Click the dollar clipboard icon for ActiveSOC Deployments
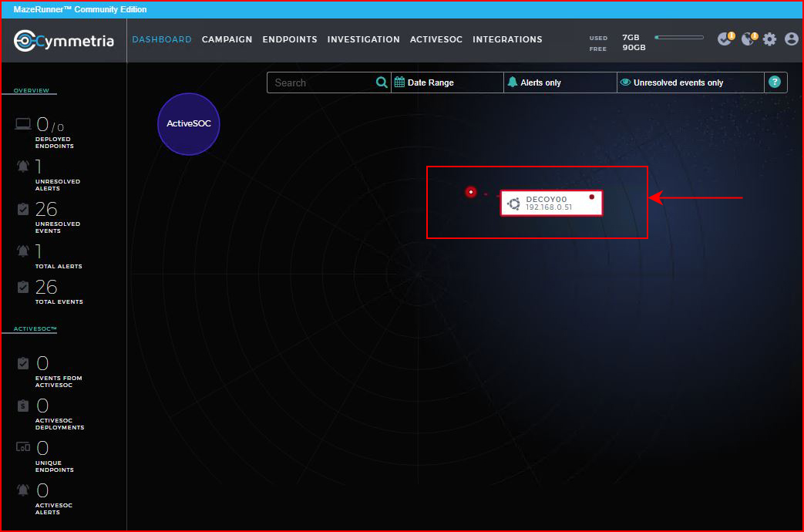The width and height of the screenshot is (804, 532). [23, 406]
